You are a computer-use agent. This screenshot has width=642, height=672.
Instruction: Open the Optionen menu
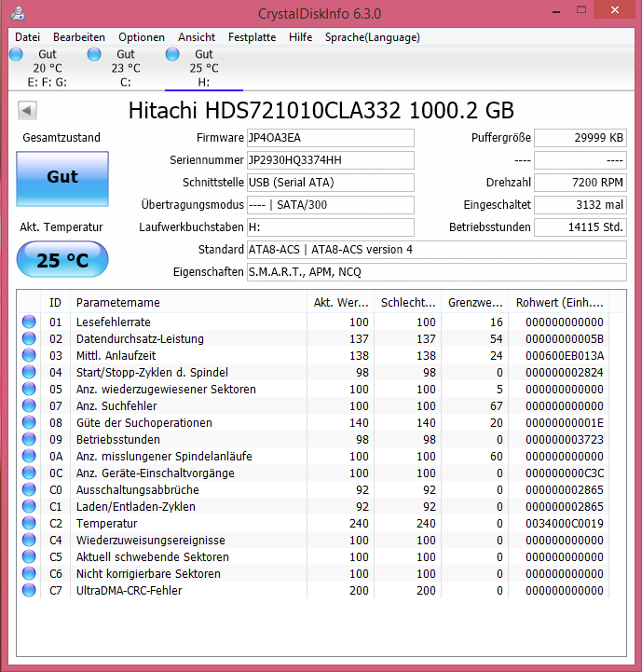pyautogui.click(x=142, y=37)
